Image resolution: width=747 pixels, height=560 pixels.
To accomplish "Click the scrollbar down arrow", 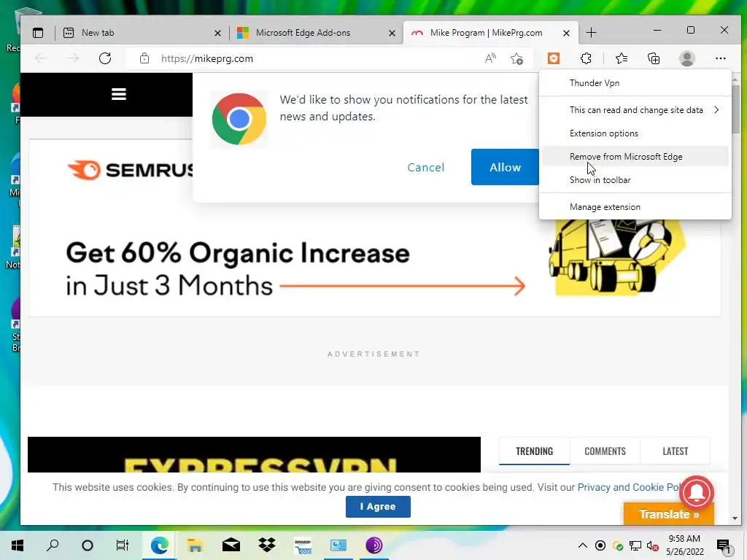I will tap(735, 518).
